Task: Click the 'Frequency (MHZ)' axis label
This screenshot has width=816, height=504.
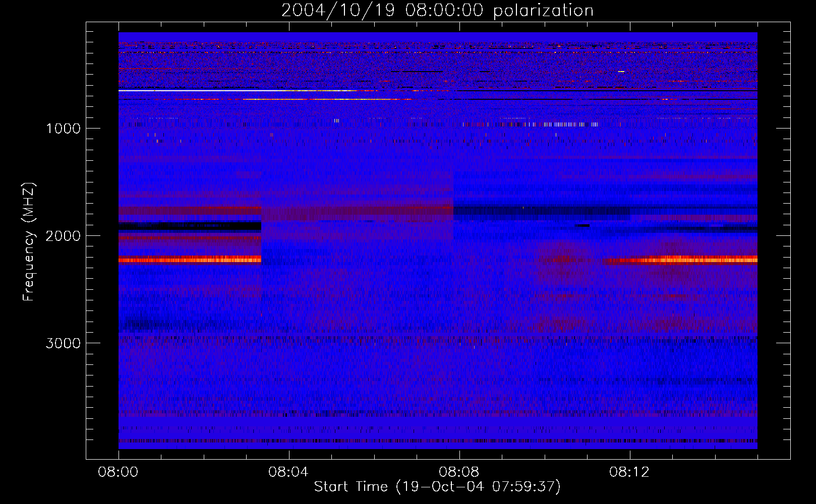Action: tap(29, 242)
